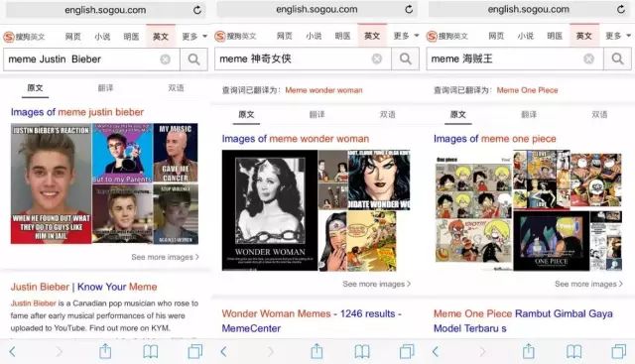Select 英文 tab in Justin Bieber window
The width and height of the screenshot is (635, 364).
(161, 37)
